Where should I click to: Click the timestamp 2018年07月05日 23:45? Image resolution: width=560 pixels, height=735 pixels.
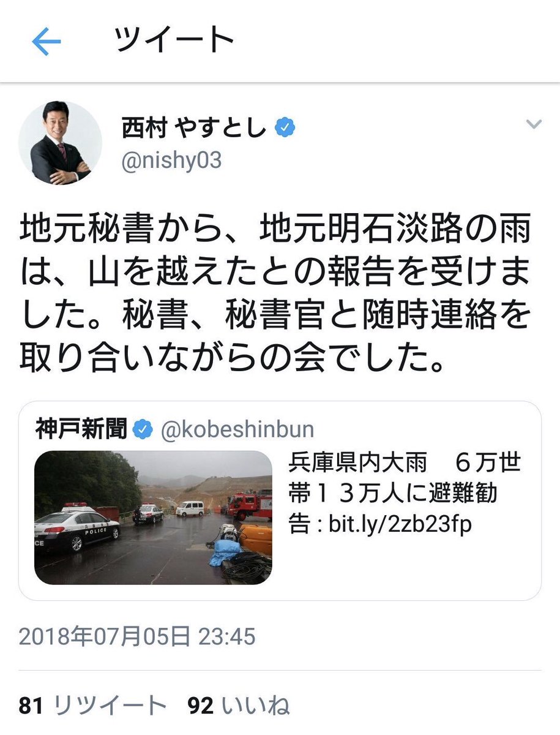tap(137, 636)
